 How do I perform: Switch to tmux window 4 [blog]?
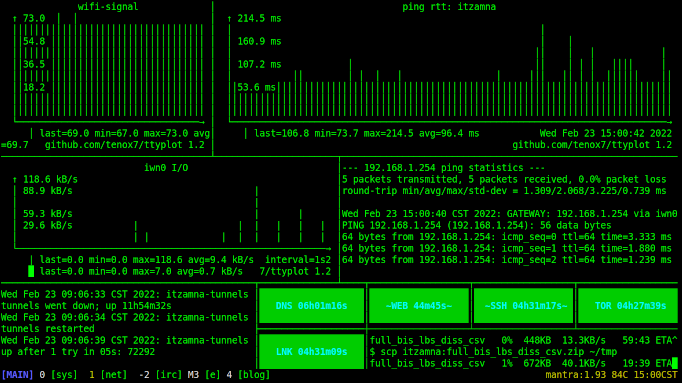click(248, 375)
